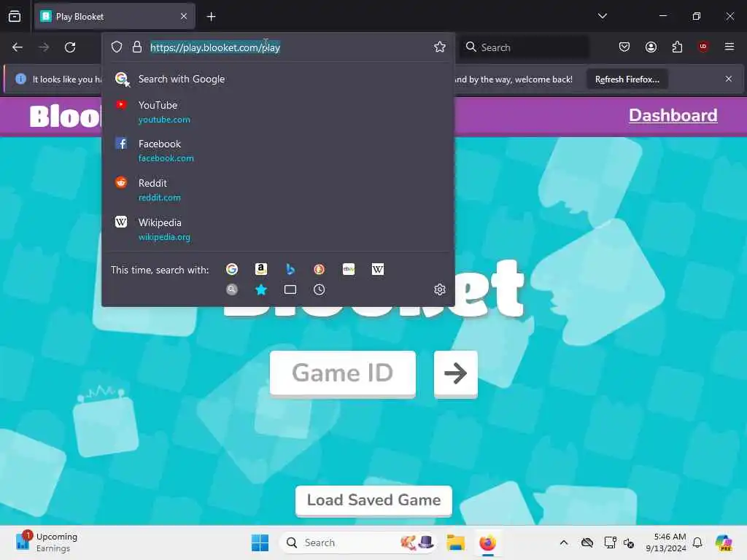
Task: Show site security padlock info
Action: (137, 47)
